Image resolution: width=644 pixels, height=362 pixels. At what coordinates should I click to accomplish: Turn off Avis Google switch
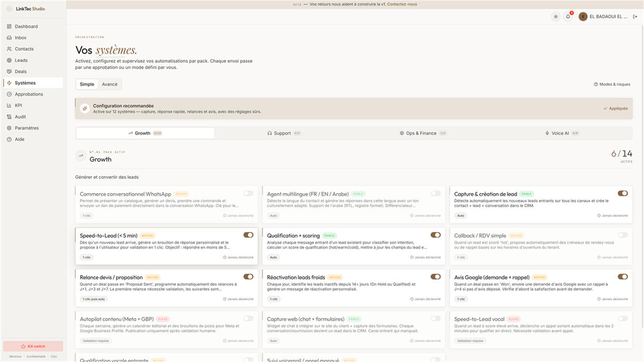click(623, 277)
